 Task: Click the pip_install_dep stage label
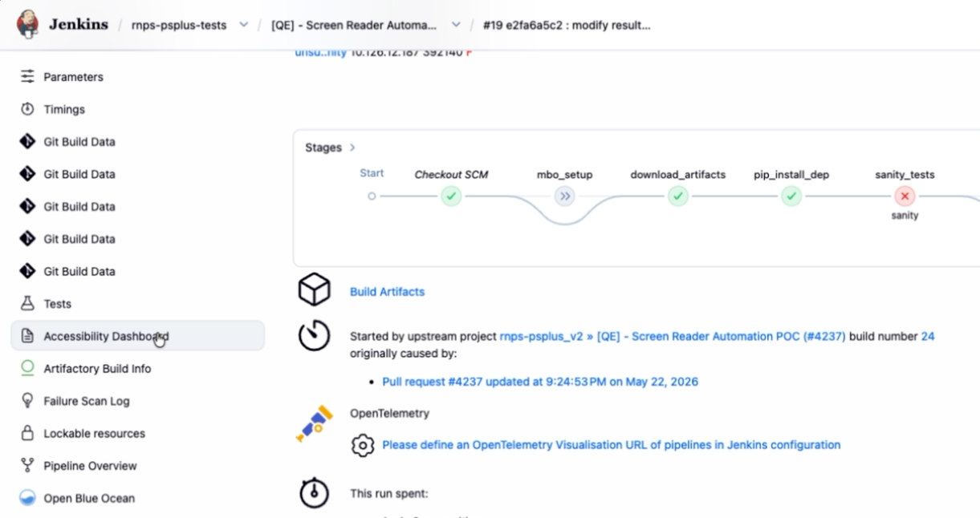coord(791,174)
